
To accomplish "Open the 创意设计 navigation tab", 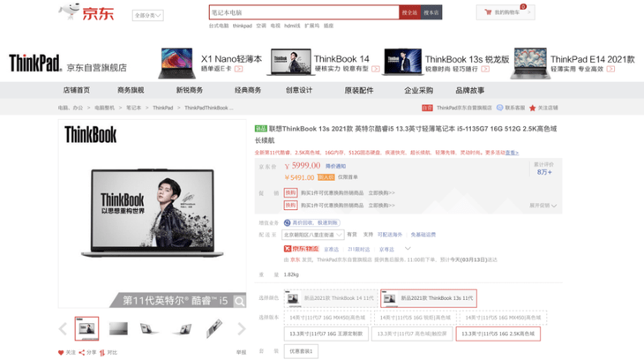I will pos(299,90).
